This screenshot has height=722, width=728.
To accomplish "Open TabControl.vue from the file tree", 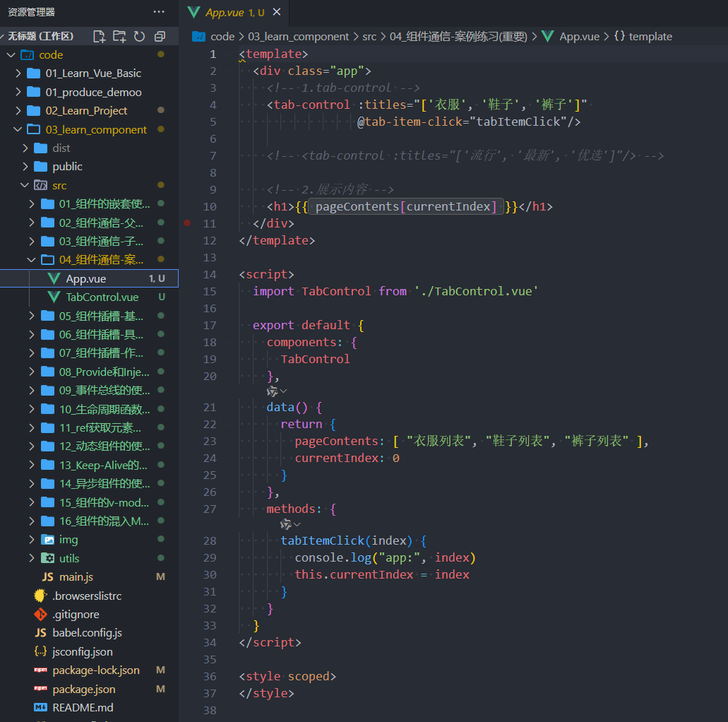I will pyautogui.click(x=102, y=297).
